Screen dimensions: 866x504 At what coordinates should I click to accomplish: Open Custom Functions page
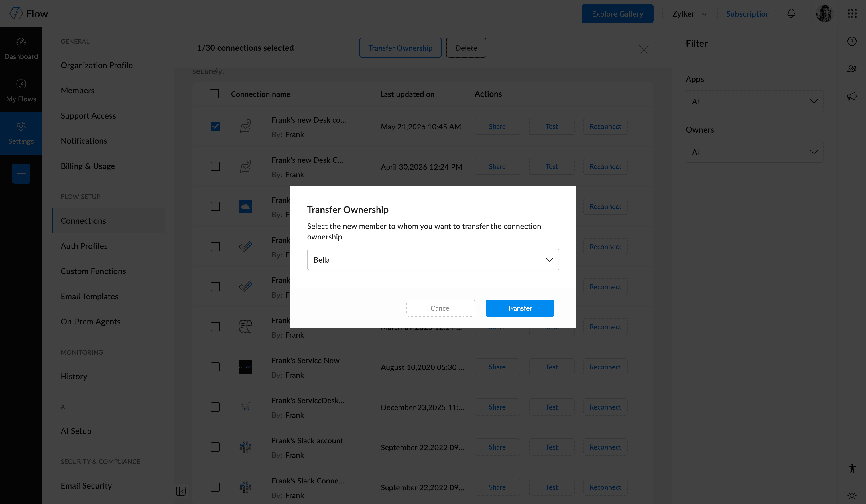93,271
